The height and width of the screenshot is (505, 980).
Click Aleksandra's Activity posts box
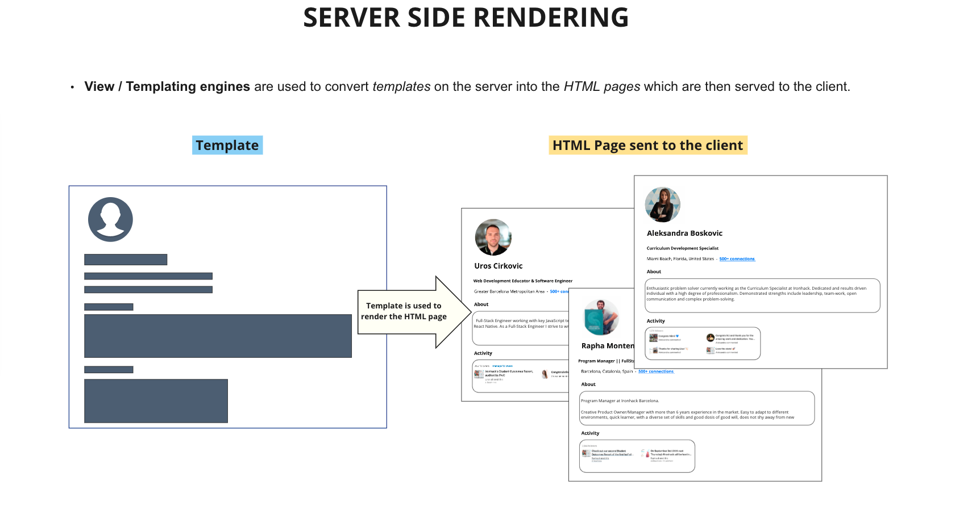[703, 343]
